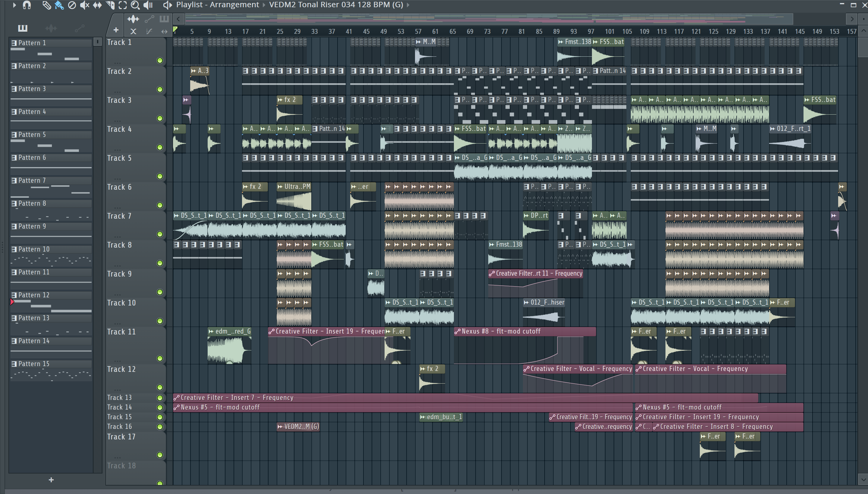
Task: Show automation clips in picker panel
Action: (x=79, y=28)
